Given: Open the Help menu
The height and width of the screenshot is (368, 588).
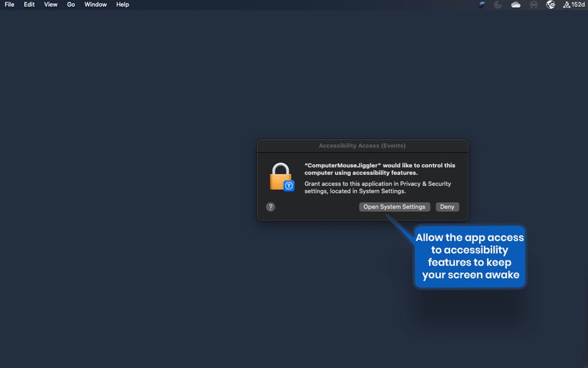Looking at the screenshot, I should pos(123,4).
